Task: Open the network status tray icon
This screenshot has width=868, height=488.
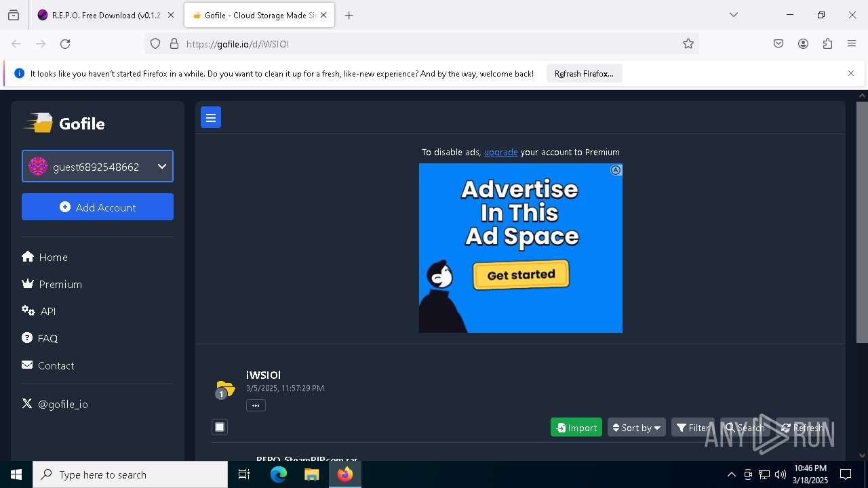Action: [x=764, y=474]
